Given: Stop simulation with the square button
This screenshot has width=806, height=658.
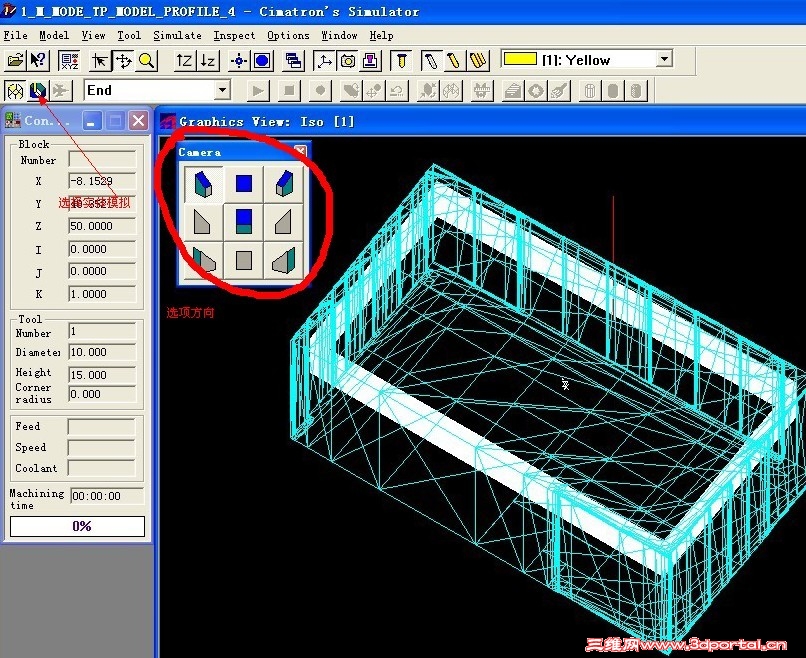Looking at the screenshot, I should tap(289, 91).
